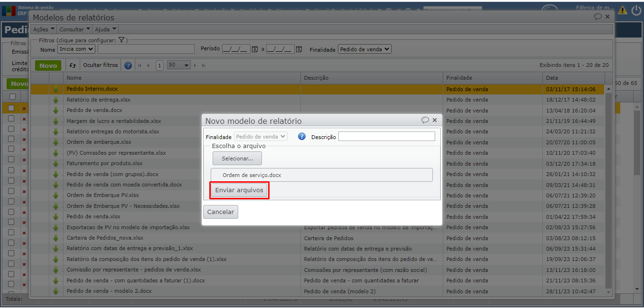
Task: Open help icon in list toolbar
Action: tap(128, 65)
